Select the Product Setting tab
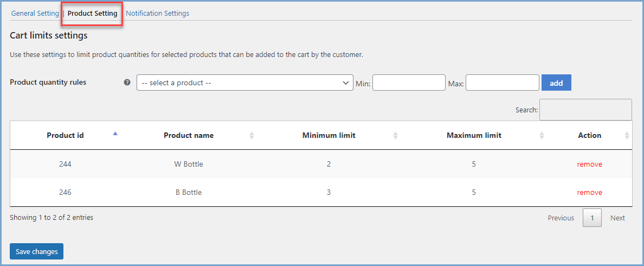 coord(92,13)
